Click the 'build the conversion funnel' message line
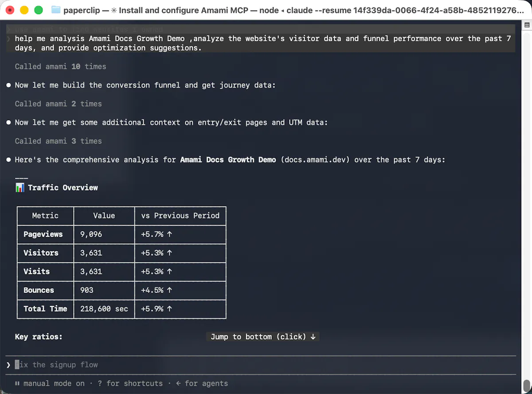 pos(145,85)
